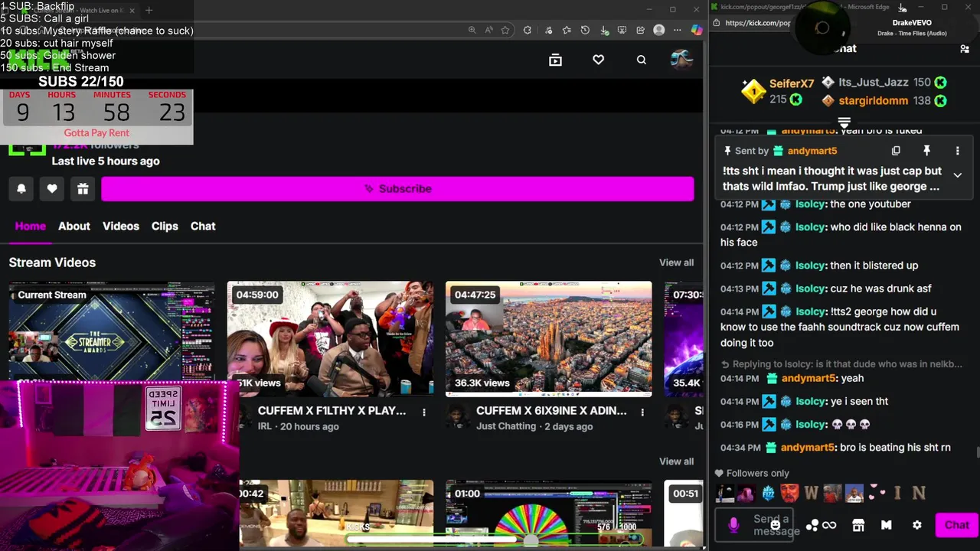The image size is (980, 551).
Task: Click the Just Chatting category link
Action: point(506,426)
